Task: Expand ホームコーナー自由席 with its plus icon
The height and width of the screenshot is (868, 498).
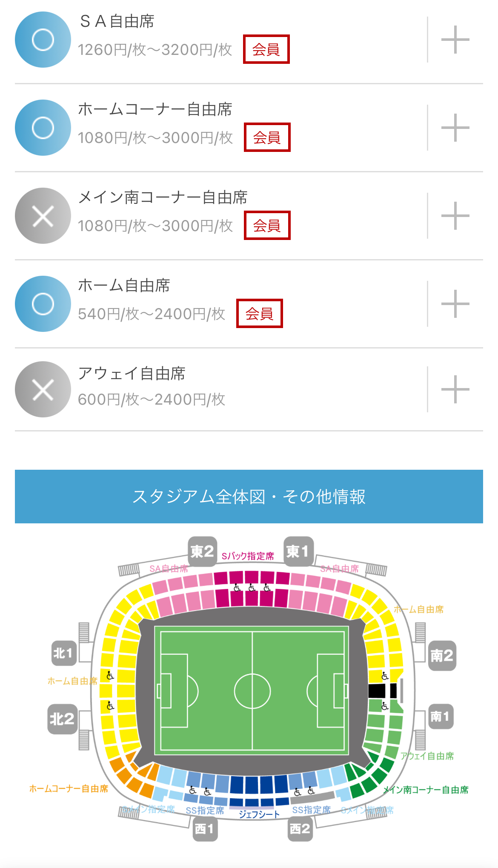Action: (x=455, y=128)
